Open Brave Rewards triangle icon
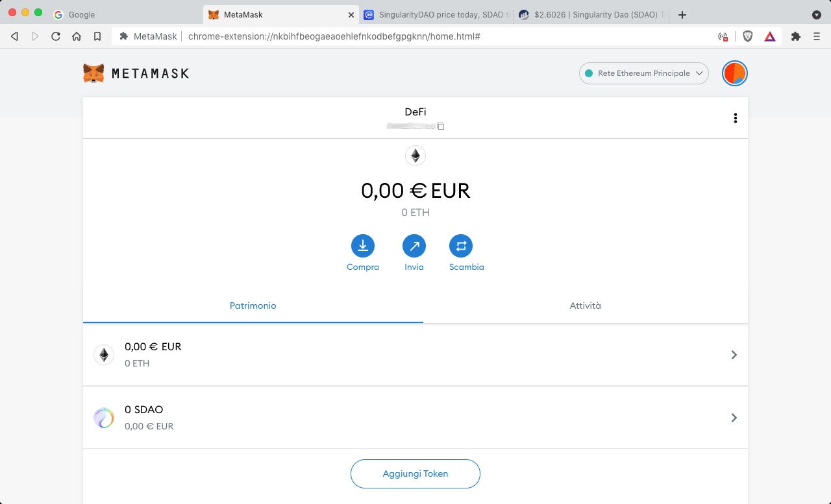The image size is (831, 504). [x=770, y=36]
